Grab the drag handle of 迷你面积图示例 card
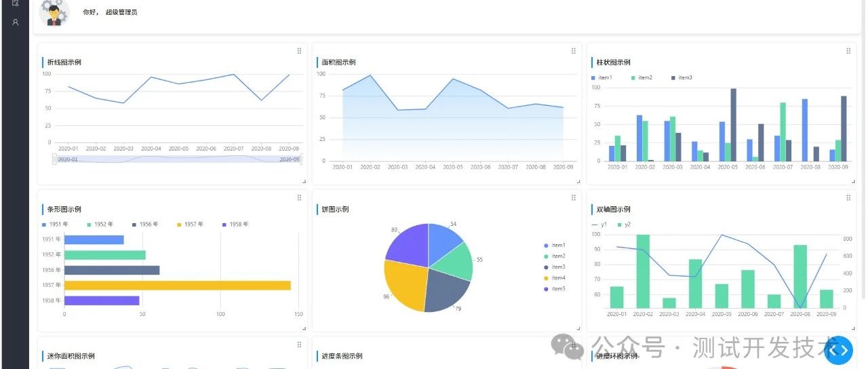This screenshot has height=369, width=868. coord(299,345)
